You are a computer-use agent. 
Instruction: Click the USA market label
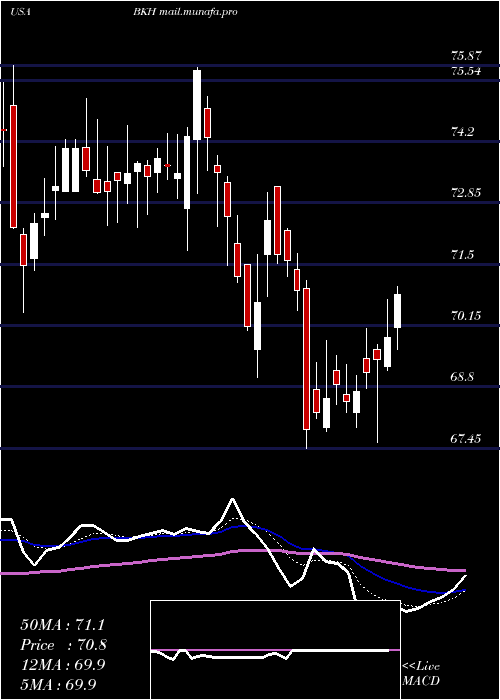tap(20, 12)
